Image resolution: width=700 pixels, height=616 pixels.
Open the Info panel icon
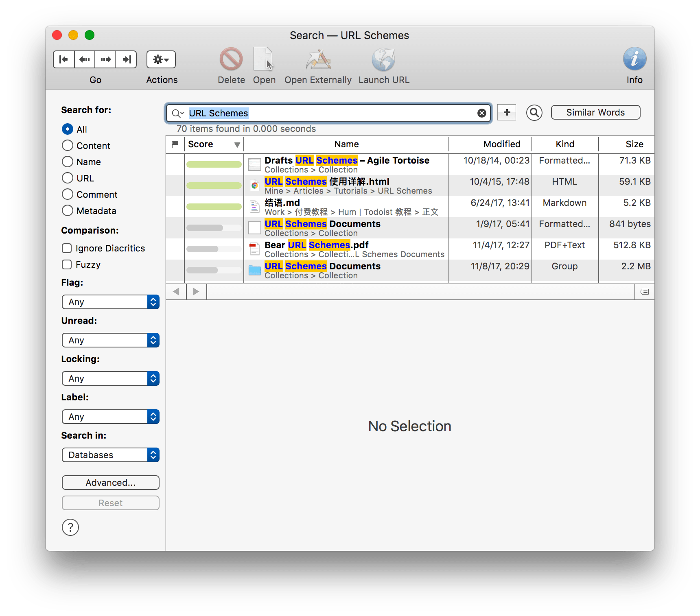[634, 59]
